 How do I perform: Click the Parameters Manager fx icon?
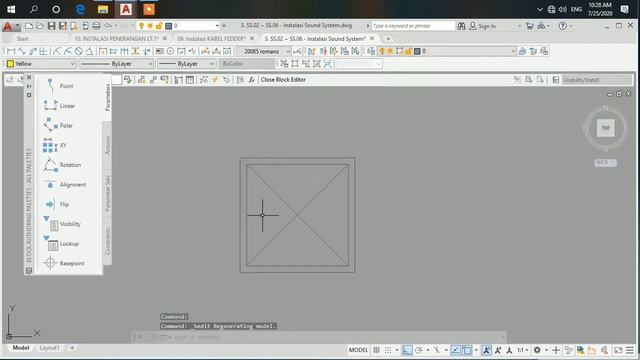(251, 80)
